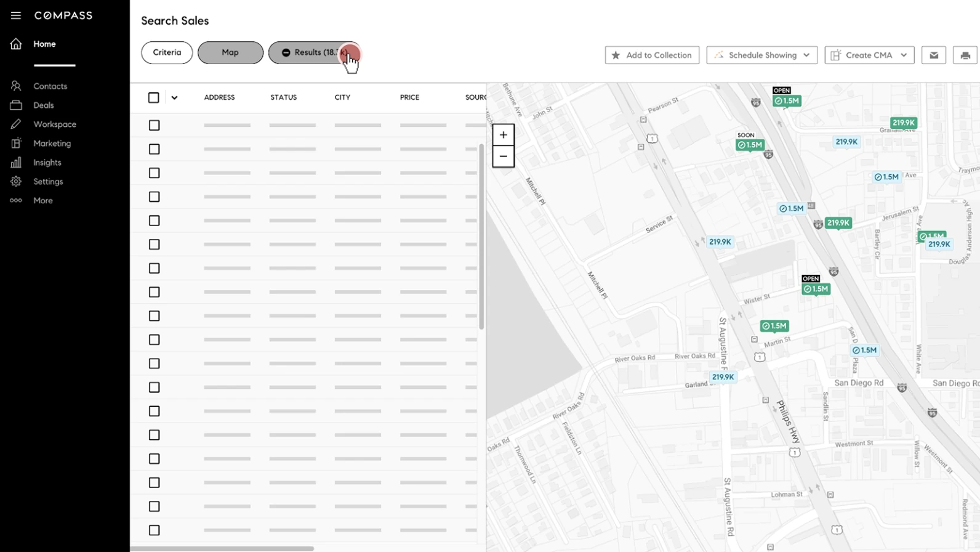Sort by the ADDRESS column header
Image resolution: width=980 pixels, height=552 pixels.
[219, 97]
